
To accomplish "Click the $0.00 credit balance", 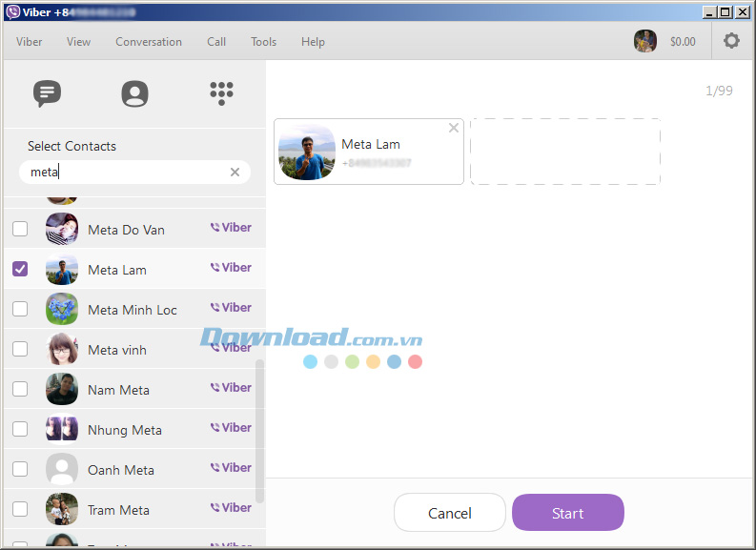I will pos(683,42).
